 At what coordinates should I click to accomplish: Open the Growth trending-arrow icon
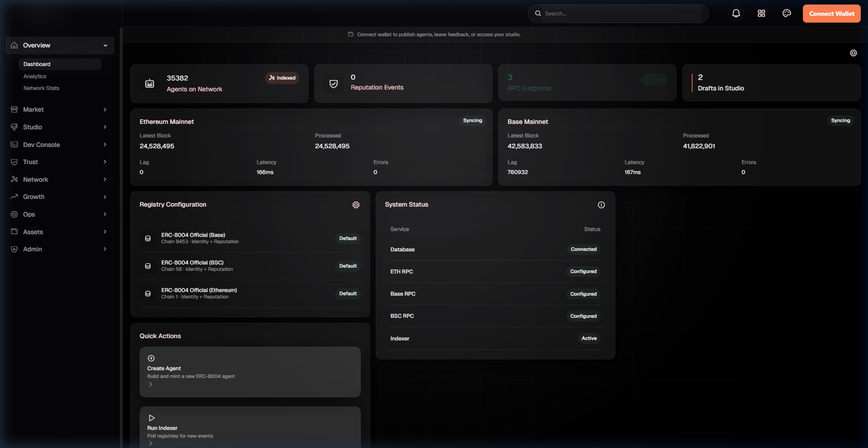[x=14, y=197]
